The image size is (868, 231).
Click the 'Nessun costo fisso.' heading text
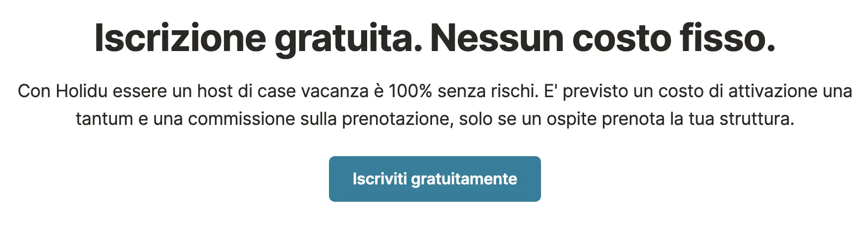pyautogui.click(x=602, y=39)
